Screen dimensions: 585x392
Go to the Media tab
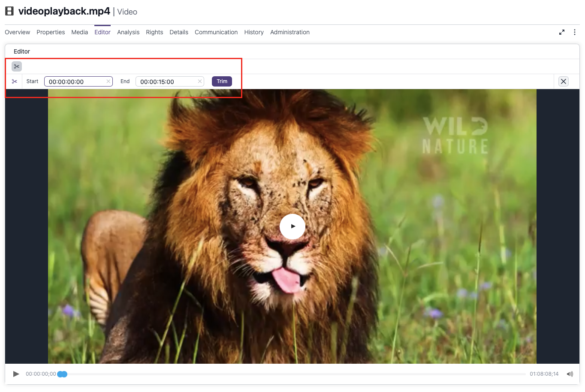coord(79,32)
